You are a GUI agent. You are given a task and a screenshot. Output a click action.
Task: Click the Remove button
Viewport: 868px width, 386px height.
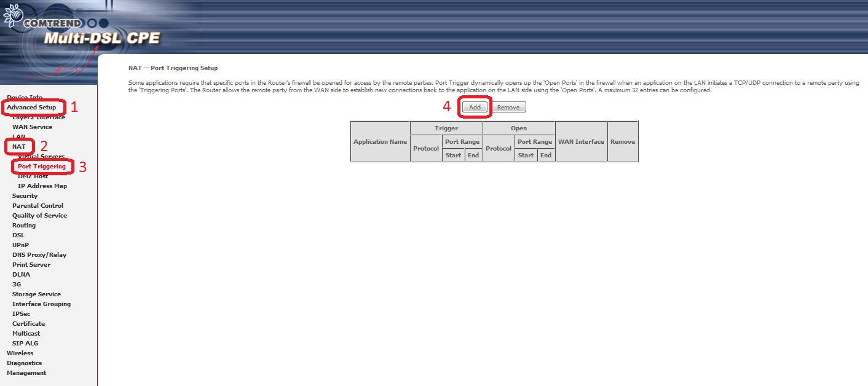point(508,108)
